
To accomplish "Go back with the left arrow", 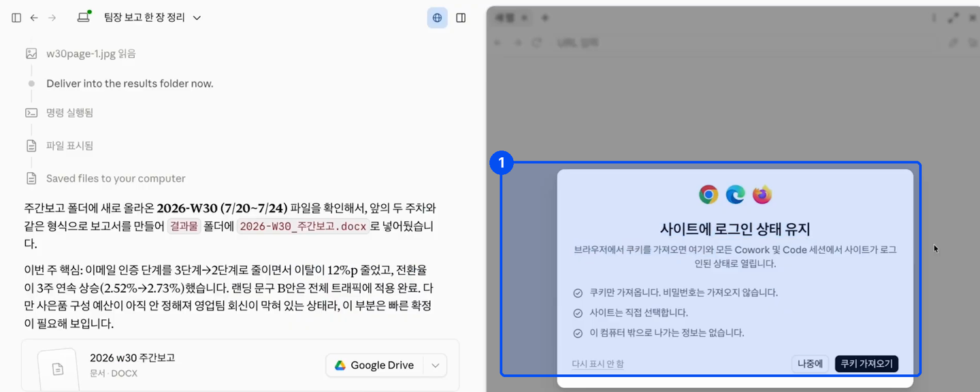I will click(x=34, y=18).
